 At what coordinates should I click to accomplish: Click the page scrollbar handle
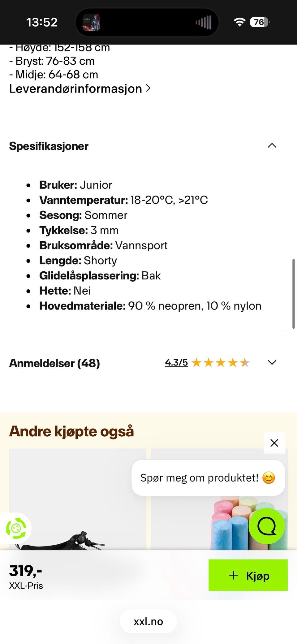coord(293,294)
